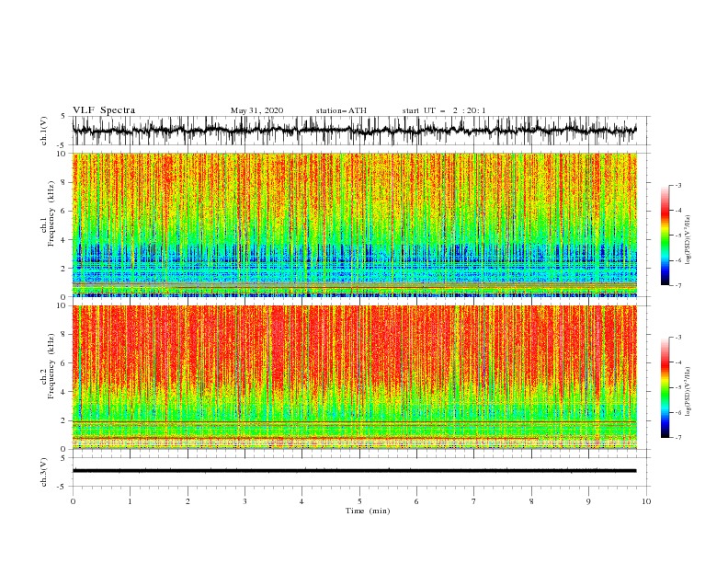Click the "ch.3(V)" axis label
Viewport: 728px width, 563px height.
pyautogui.click(x=44, y=472)
